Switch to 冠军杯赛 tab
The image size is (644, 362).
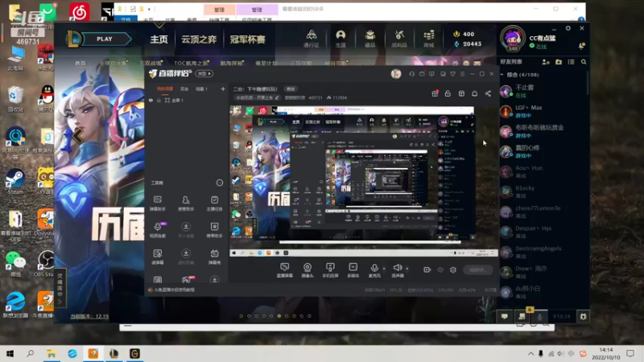click(247, 39)
